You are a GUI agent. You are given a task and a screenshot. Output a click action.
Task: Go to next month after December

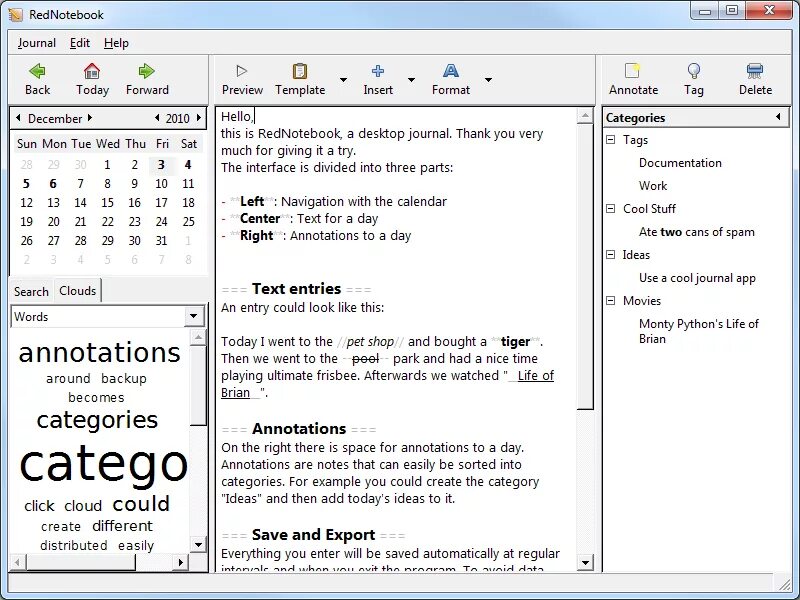point(90,118)
